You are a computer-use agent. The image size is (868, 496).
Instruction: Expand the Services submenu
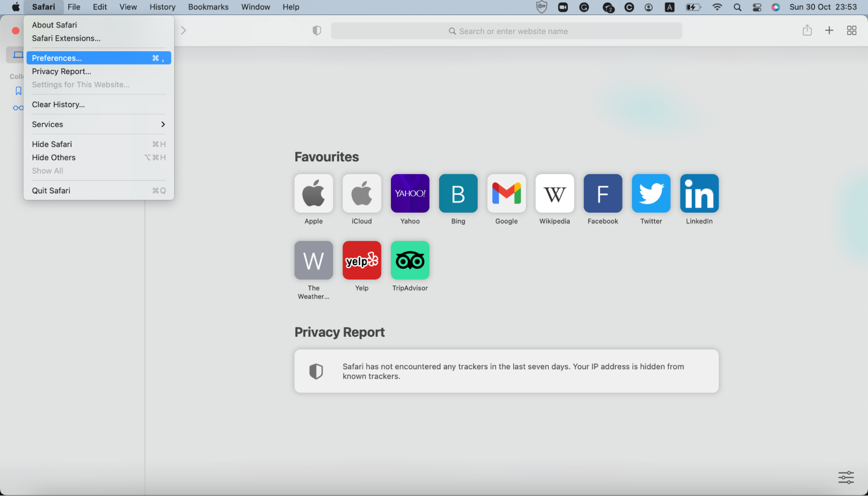coord(99,125)
